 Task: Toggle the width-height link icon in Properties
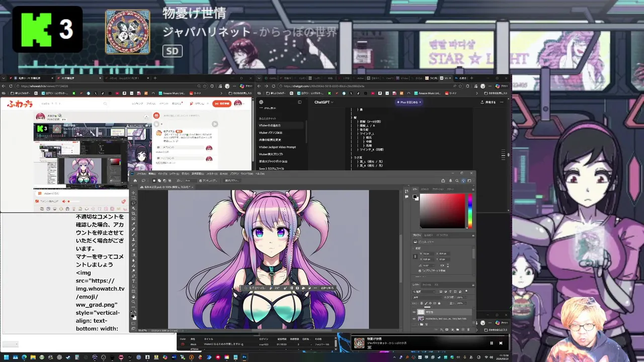pos(416,256)
